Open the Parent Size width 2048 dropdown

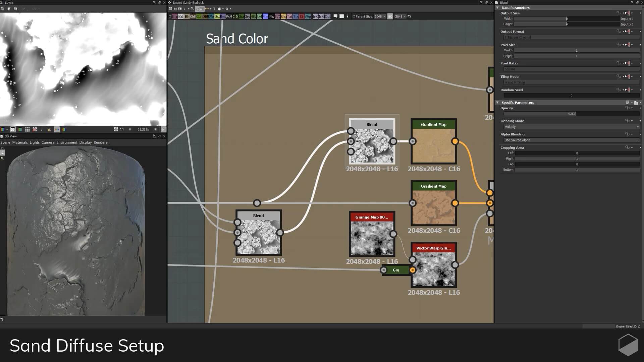point(379,16)
